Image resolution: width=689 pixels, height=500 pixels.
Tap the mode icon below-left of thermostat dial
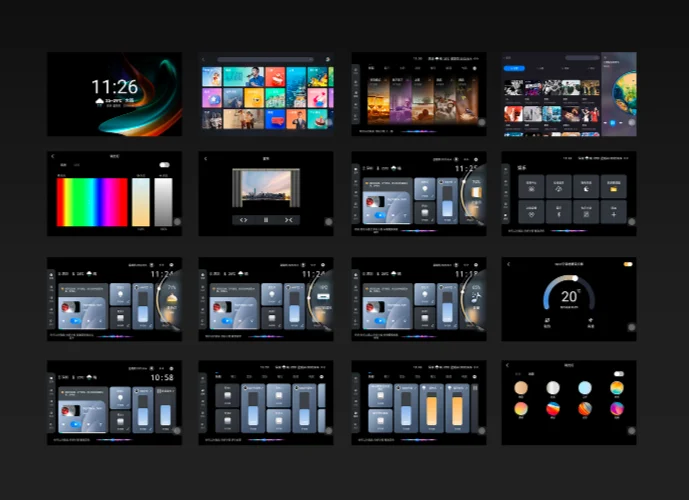[x=547, y=322]
